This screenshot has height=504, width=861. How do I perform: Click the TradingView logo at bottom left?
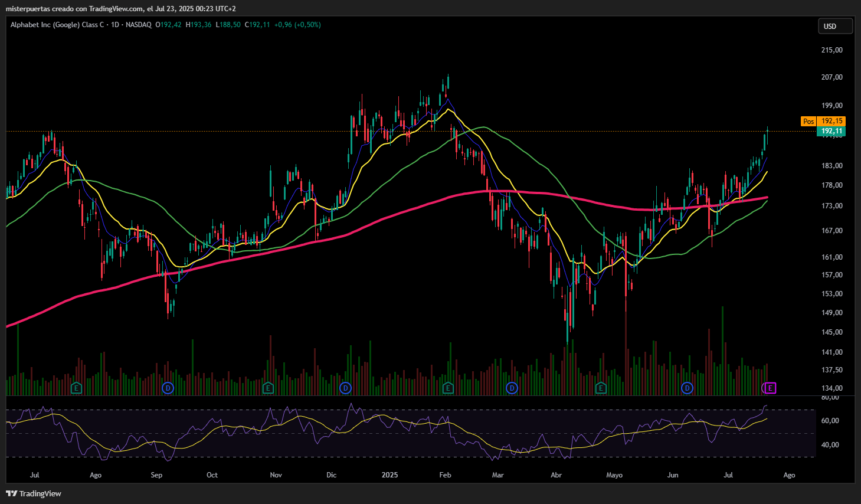[34, 493]
